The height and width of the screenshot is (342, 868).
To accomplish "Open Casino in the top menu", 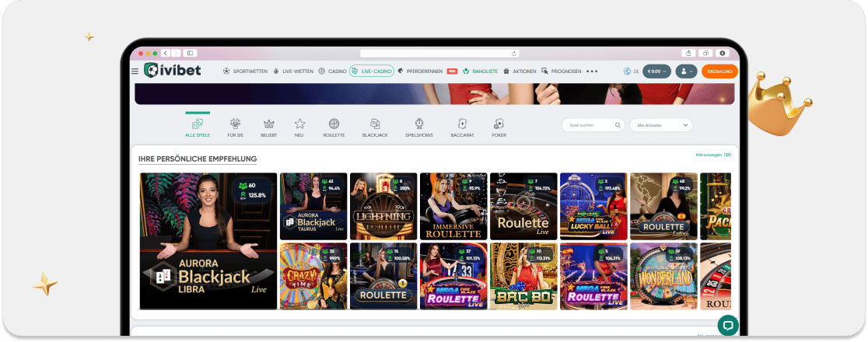I will [x=332, y=72].
